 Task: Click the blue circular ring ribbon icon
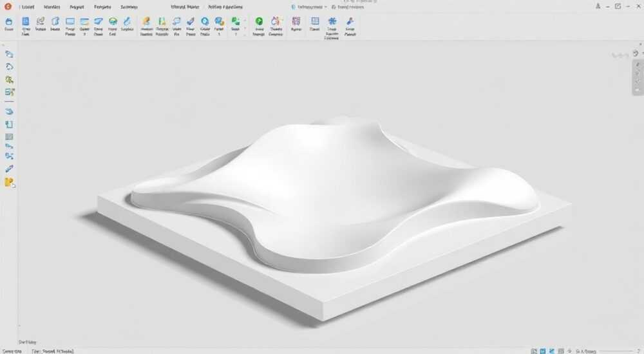pyautogui.click(x=205, y=21)
